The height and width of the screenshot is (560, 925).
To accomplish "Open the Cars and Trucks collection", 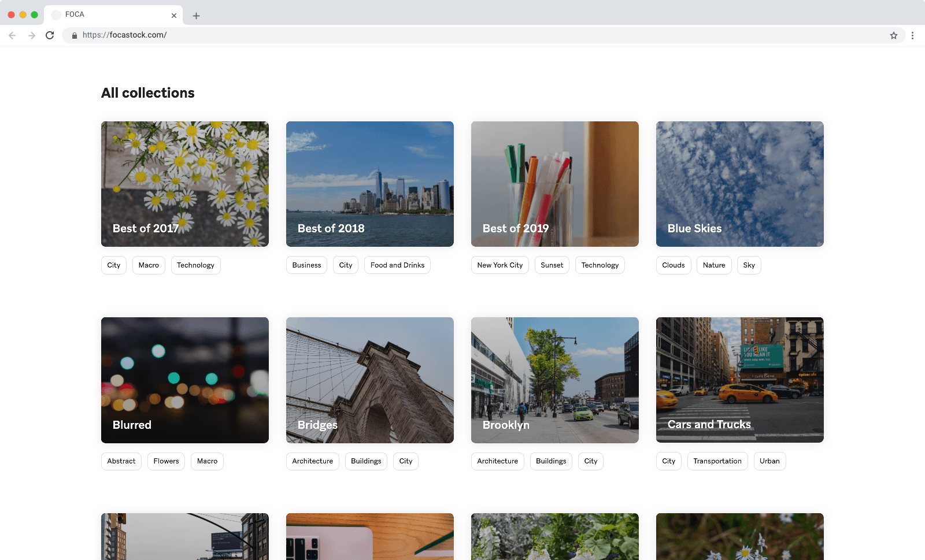I will click(x=740, y=380).
